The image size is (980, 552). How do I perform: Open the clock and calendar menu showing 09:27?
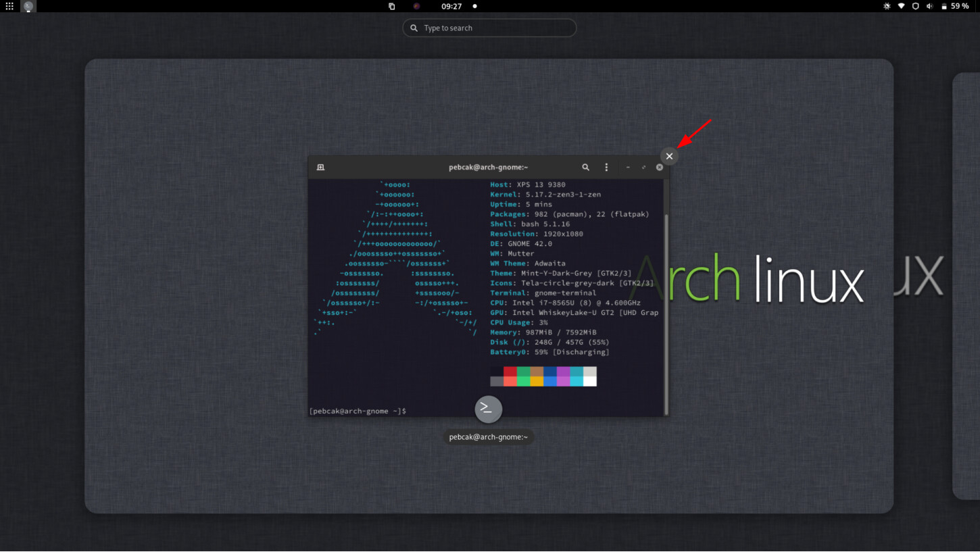(451, 6)
